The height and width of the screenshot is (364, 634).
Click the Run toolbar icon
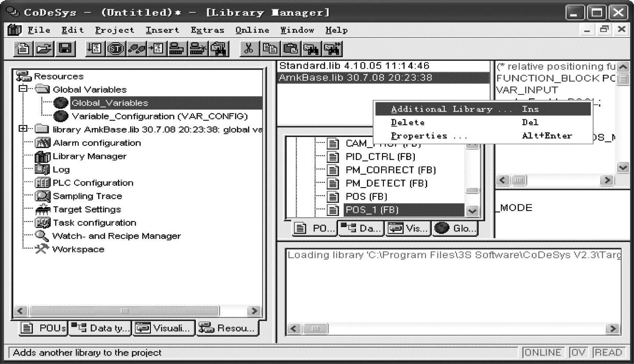pos(95,48)
